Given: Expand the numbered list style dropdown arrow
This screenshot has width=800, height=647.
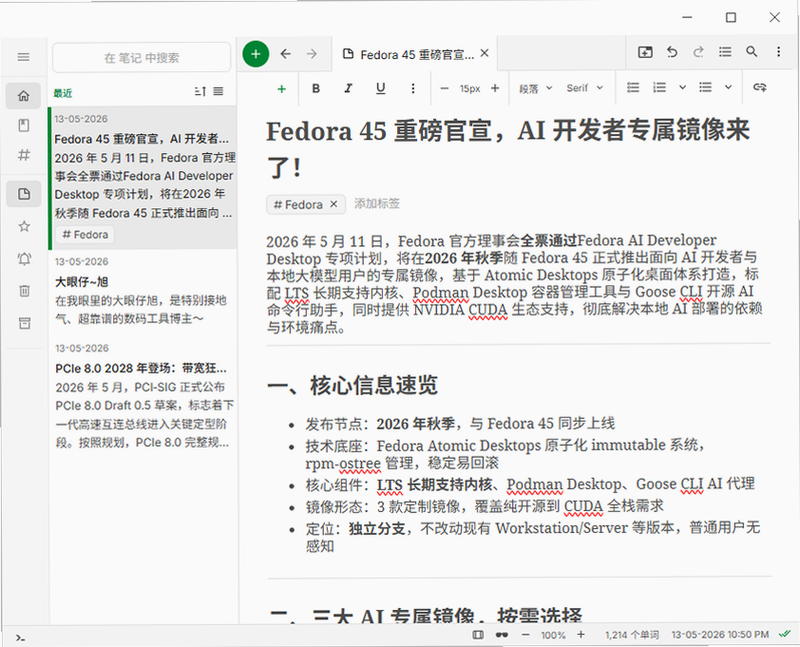Looking at the screenshot, I should tap(682, 88).
